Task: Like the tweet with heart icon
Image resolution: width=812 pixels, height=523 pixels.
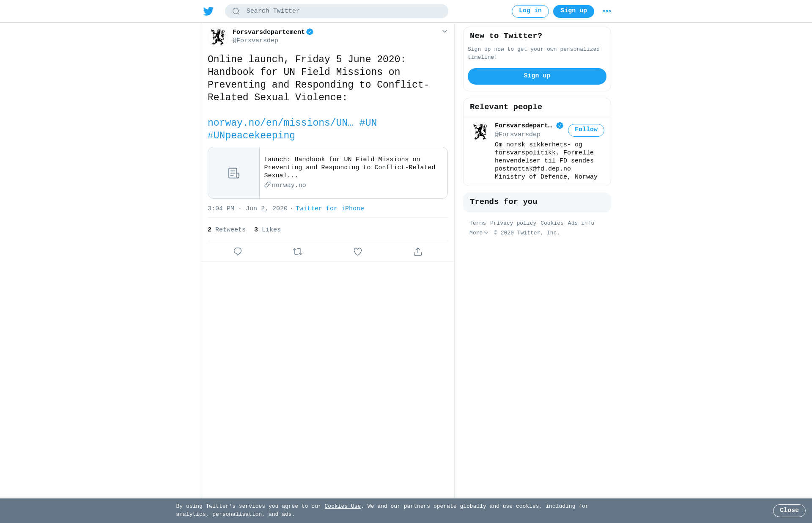Action: point(358,252)
